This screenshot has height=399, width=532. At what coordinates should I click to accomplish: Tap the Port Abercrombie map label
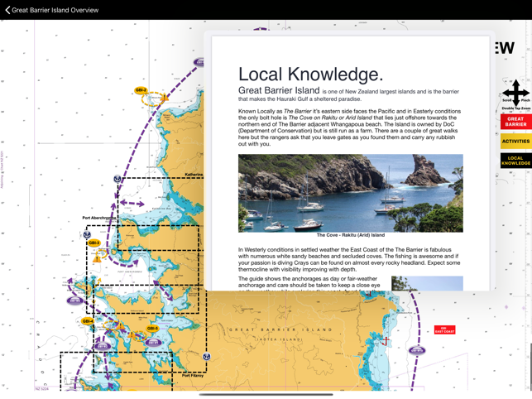pyautogui.click(x=98, y=218)
